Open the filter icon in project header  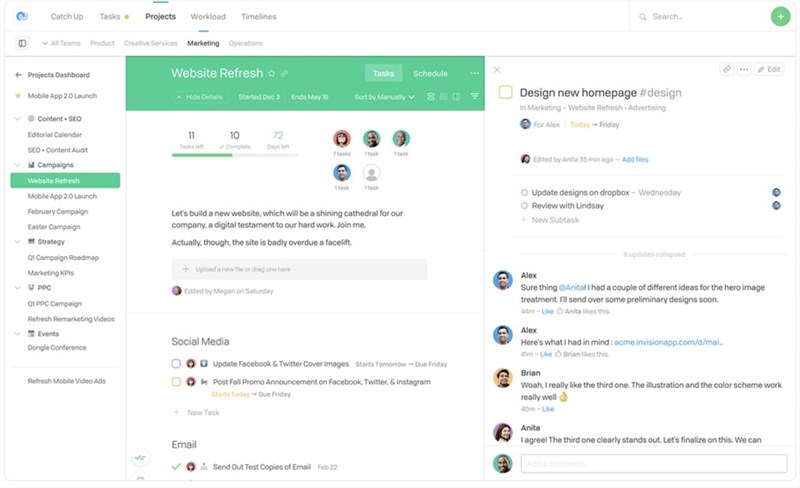(474, 96)
